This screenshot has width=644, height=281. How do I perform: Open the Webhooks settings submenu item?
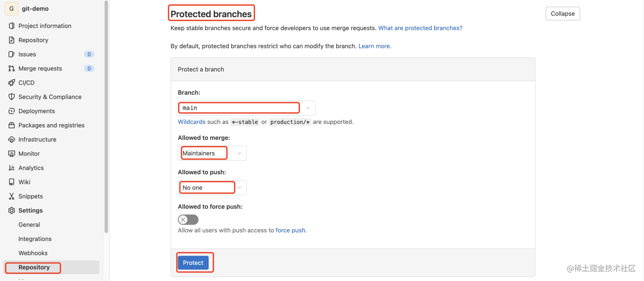[x=33, y=253]
